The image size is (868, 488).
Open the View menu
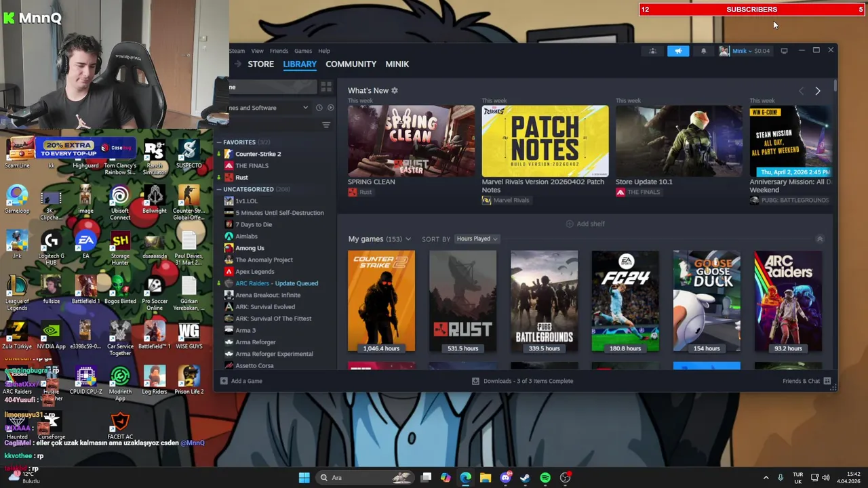[x=257, y=51]
